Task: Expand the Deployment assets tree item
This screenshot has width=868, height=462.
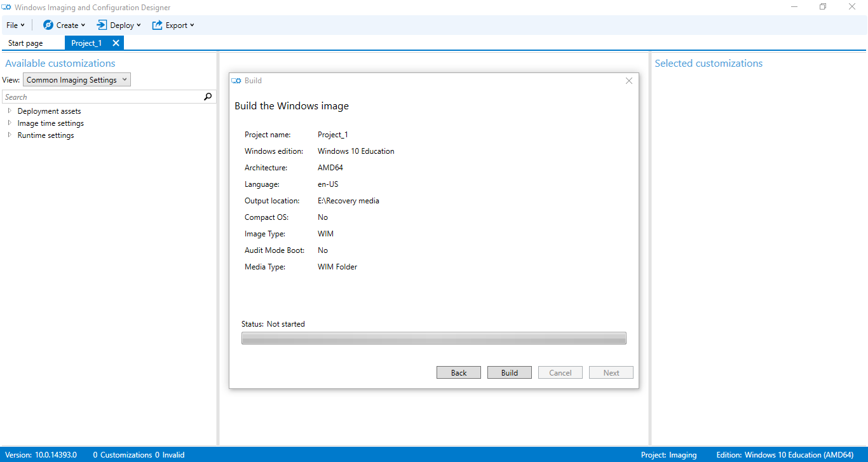Action: coord(9,111)
